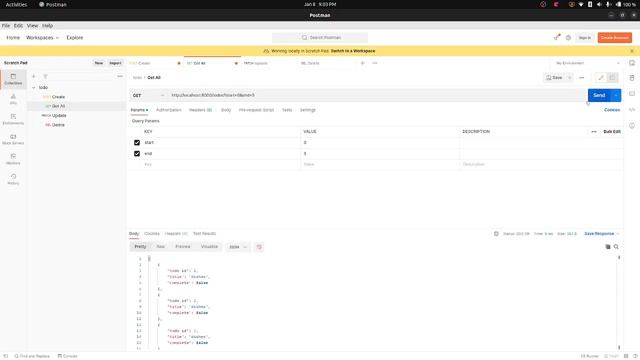The height and width of the screenshot is (360, 640).
Task: Open the Mock Servers sidebar panel
Action: point(13,139)
